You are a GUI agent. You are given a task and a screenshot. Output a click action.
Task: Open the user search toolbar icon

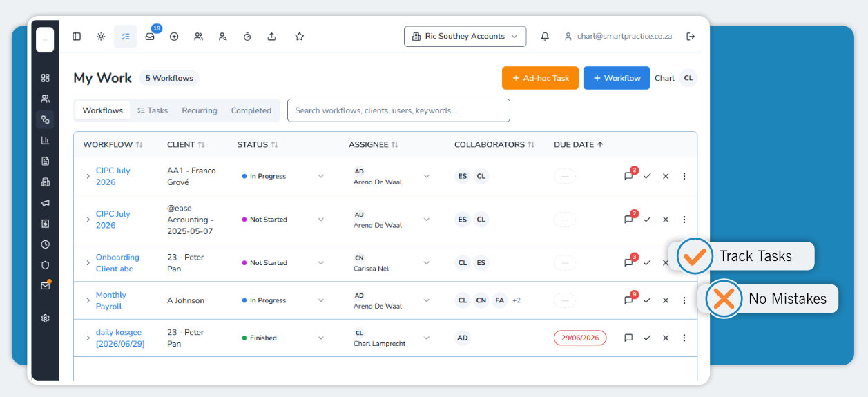tap(223, 37)
